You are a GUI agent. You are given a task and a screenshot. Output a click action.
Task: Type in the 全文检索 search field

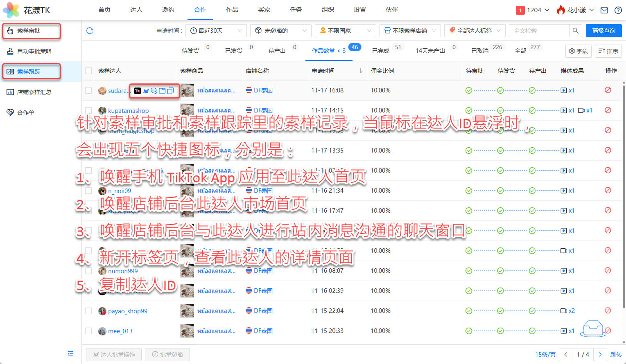click(x=538, y=31)
